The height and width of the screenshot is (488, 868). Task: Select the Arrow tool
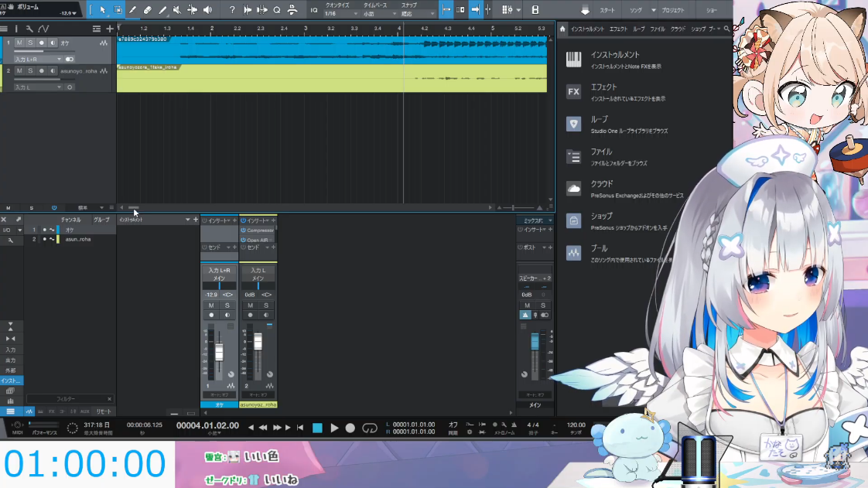pyautogui.click(x=102, y=10)
